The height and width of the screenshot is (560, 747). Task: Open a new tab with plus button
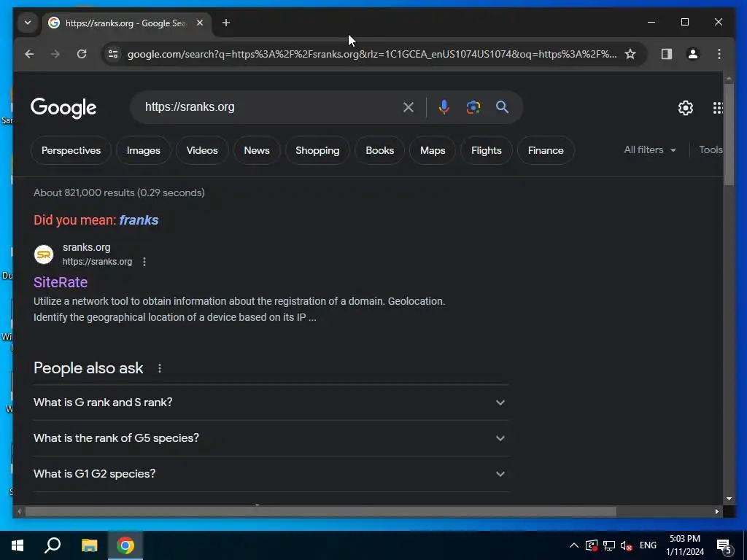pyautogui.click(x=226, y=23)
